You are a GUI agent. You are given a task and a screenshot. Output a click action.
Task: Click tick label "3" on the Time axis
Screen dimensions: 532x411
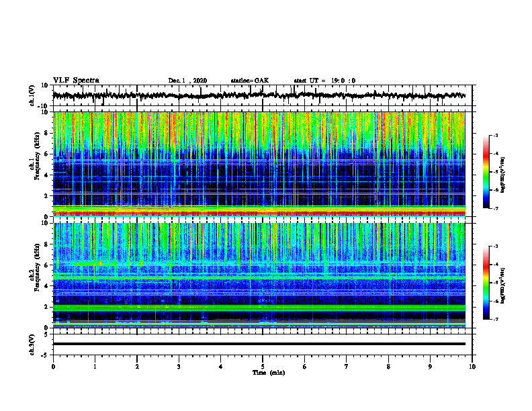[179, 367]
